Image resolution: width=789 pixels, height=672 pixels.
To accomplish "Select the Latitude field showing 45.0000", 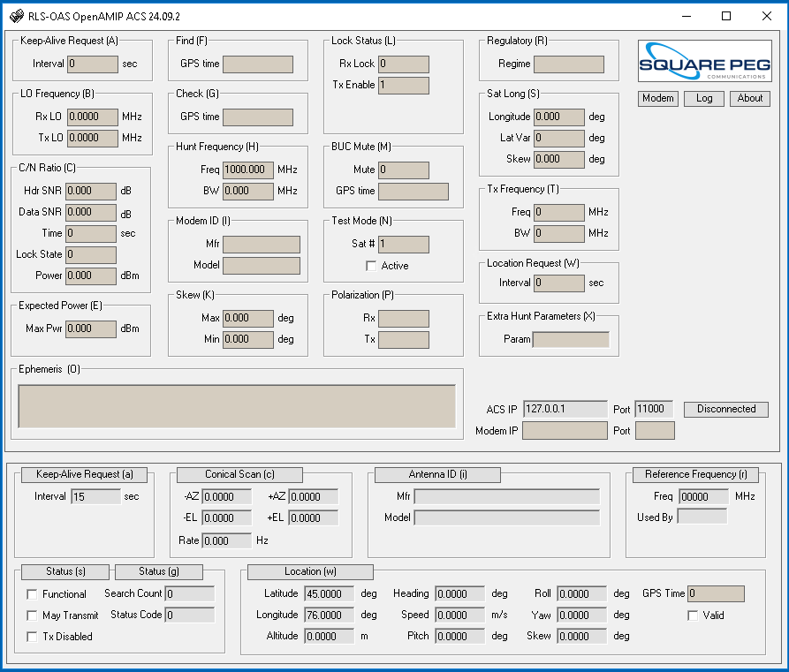I will [329, 594].
